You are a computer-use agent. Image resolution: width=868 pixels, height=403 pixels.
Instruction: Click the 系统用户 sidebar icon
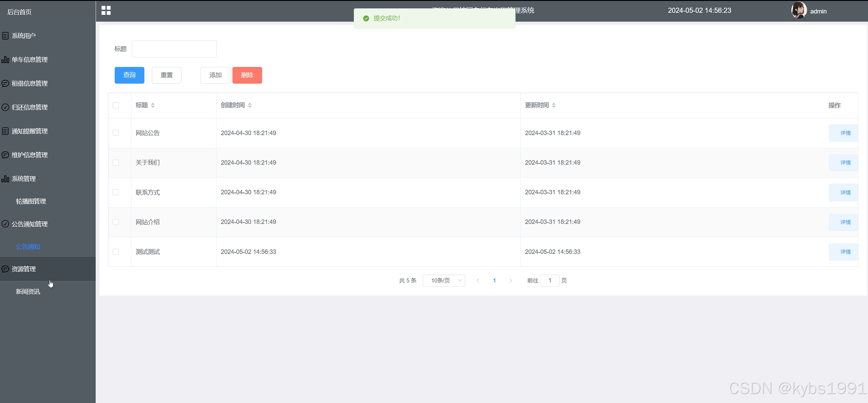coord(5,36)
